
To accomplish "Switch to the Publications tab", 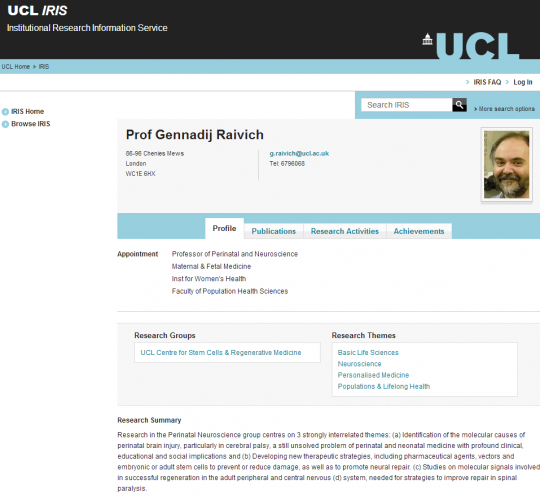I will click(273, 231).
